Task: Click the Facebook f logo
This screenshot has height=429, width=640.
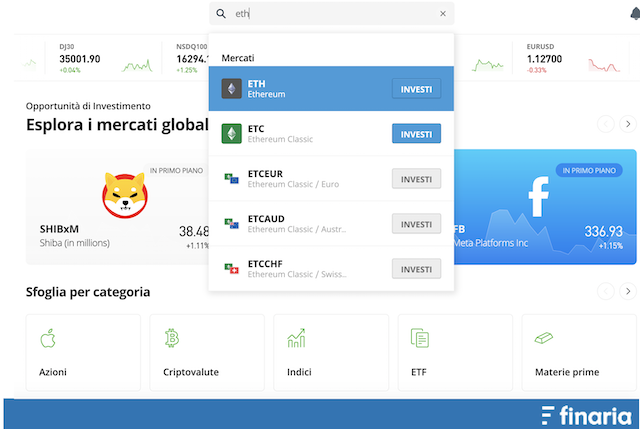Action: point(538,196)
